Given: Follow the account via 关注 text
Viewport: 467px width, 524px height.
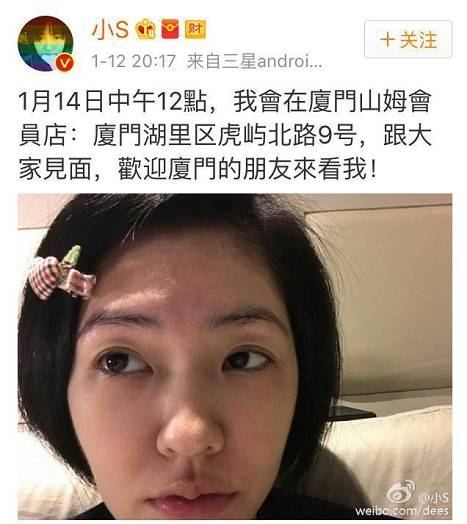Looking at the screenshot, I should (419, 40).
